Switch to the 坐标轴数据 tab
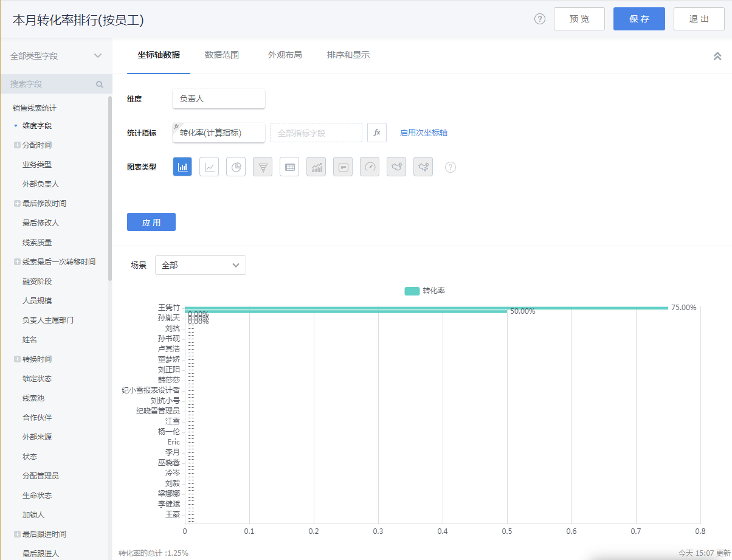Image resolution: width=732 pixels, height=560 pixels. coord(159,55)
